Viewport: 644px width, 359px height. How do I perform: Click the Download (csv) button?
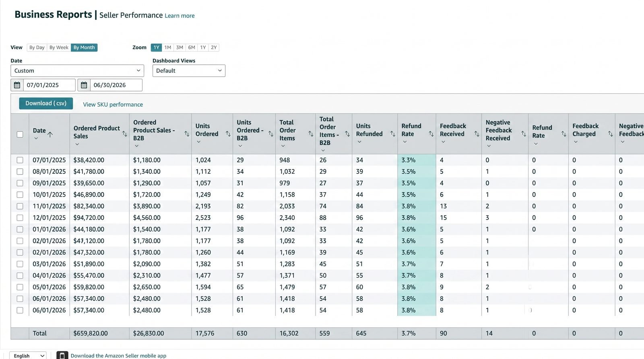[x=46, y=103]
